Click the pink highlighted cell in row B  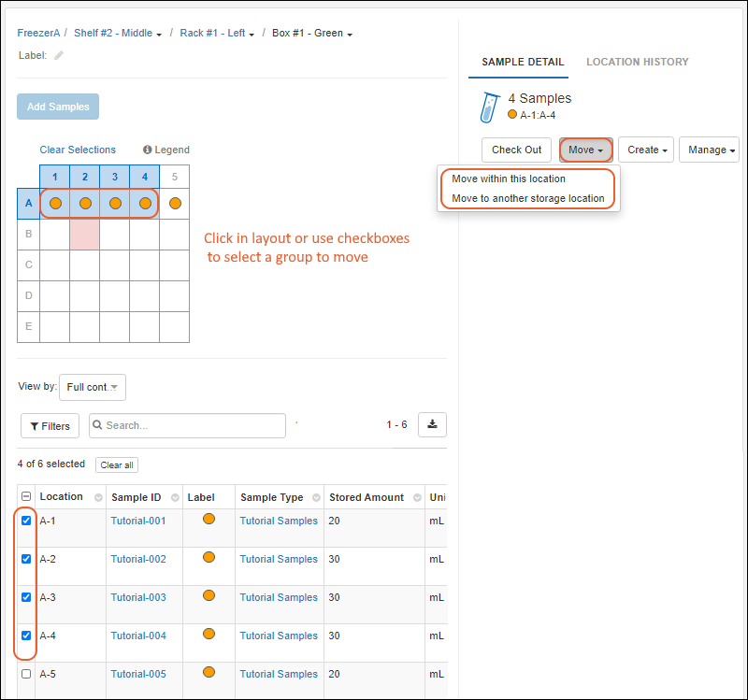(x=85, y=234)
